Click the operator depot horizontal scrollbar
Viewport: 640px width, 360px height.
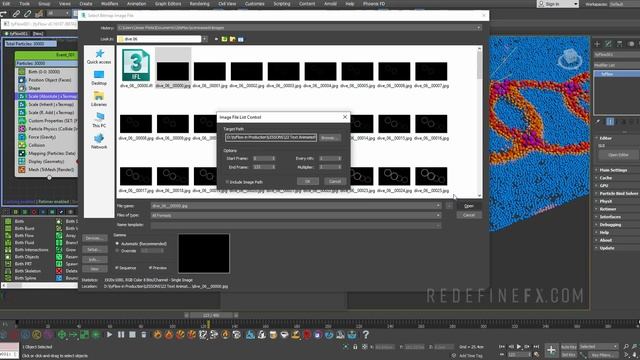(40, 285)
